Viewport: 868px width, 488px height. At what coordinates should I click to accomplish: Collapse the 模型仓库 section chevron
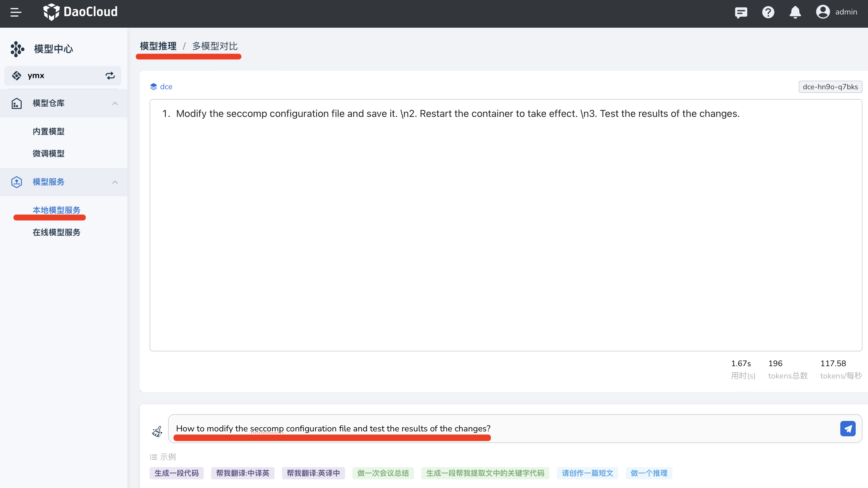click(x=115, y=103)
